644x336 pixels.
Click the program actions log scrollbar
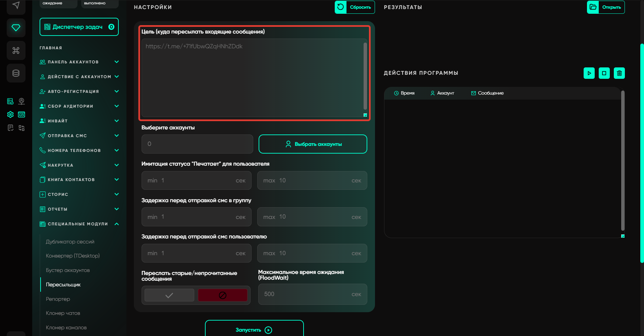tap(623, 161)
